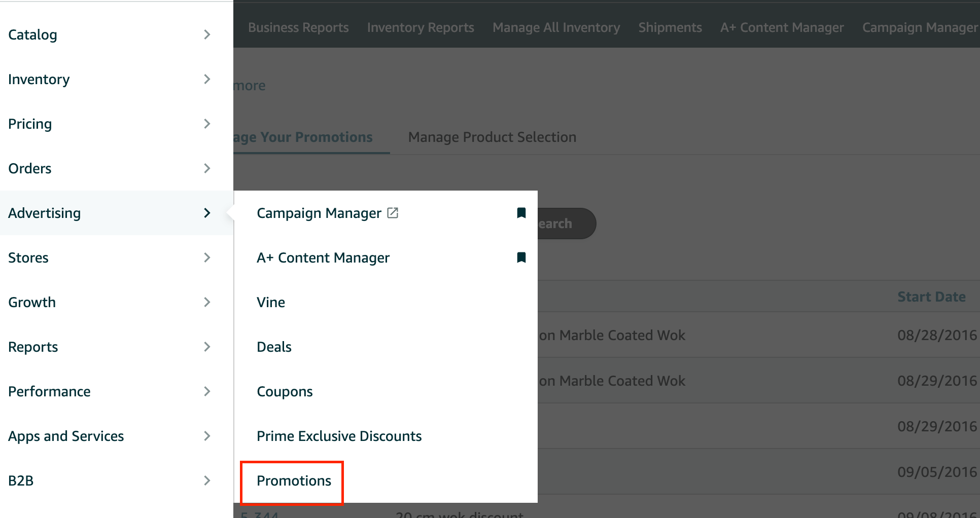The width and height of the screenshot is (980, 518).
Task: Toggle bookmark for A+ Content Manager
Action: 521,257
